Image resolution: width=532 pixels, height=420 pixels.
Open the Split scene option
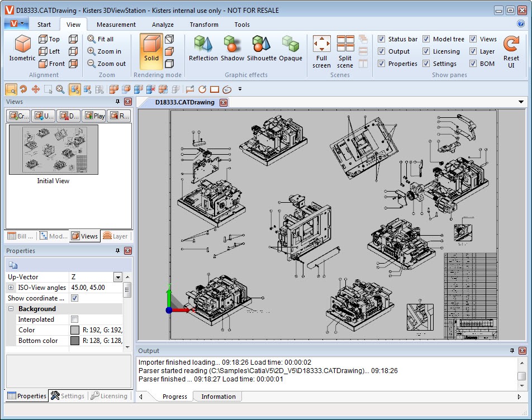click(x=345, y=51)
